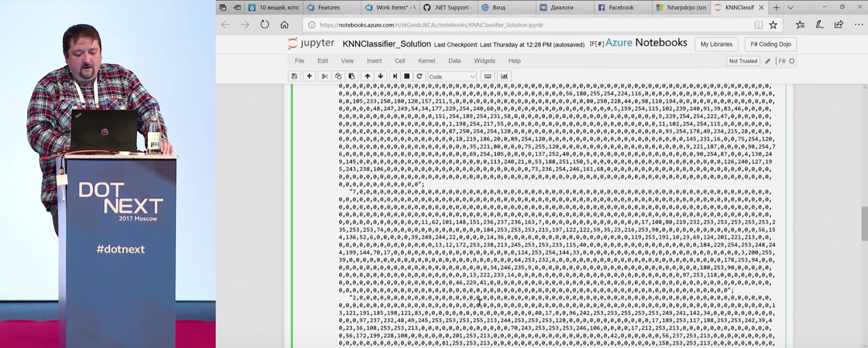Switch to the Диалоги tab
The image size is (868, 348).
[x=565, y=7]
